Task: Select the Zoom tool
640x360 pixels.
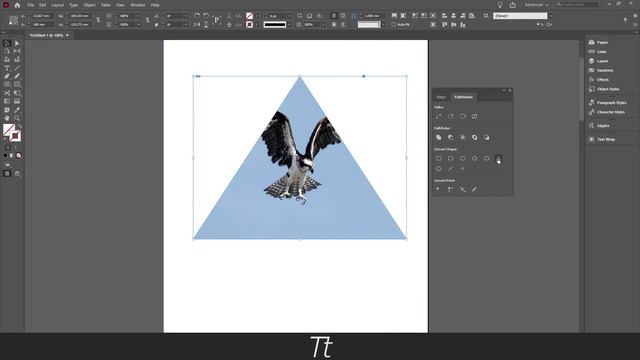Action: (17, 118)
